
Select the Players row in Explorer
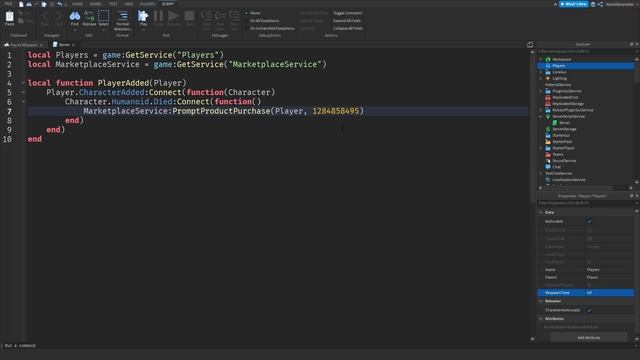point(585,66)
